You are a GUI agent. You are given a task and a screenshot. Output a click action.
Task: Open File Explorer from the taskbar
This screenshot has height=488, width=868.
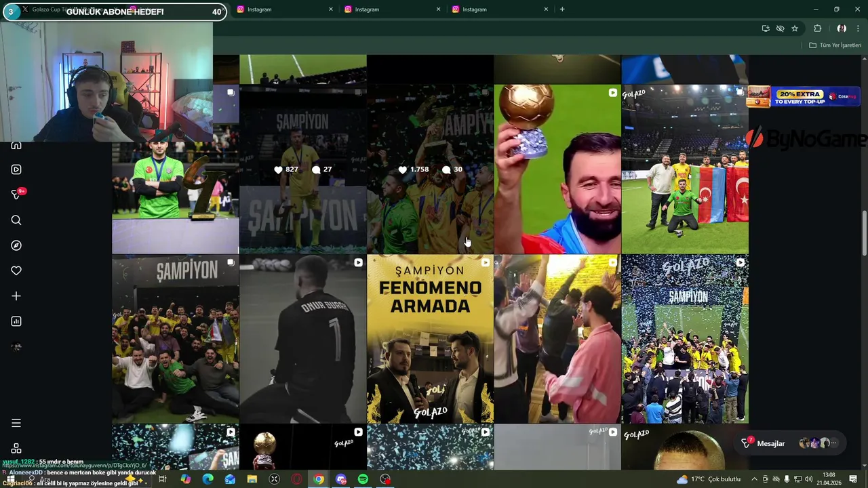(252, 479)
